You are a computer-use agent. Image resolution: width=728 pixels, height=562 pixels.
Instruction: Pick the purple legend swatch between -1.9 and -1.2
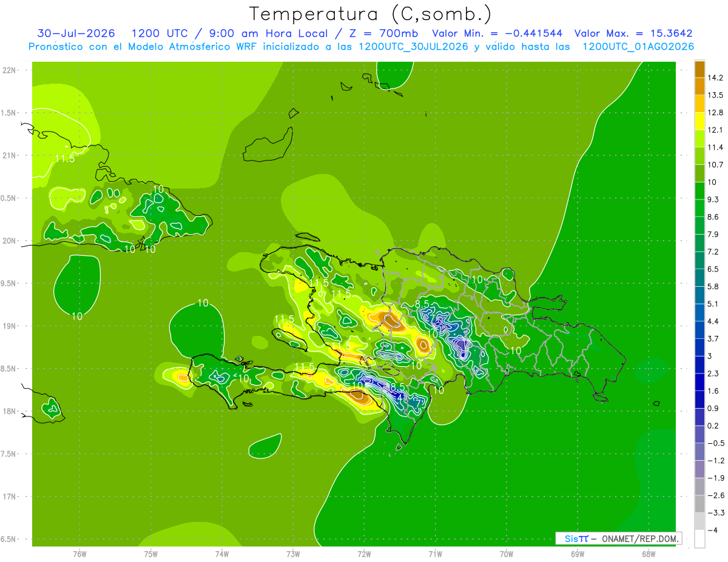click(x=699, y=469)
